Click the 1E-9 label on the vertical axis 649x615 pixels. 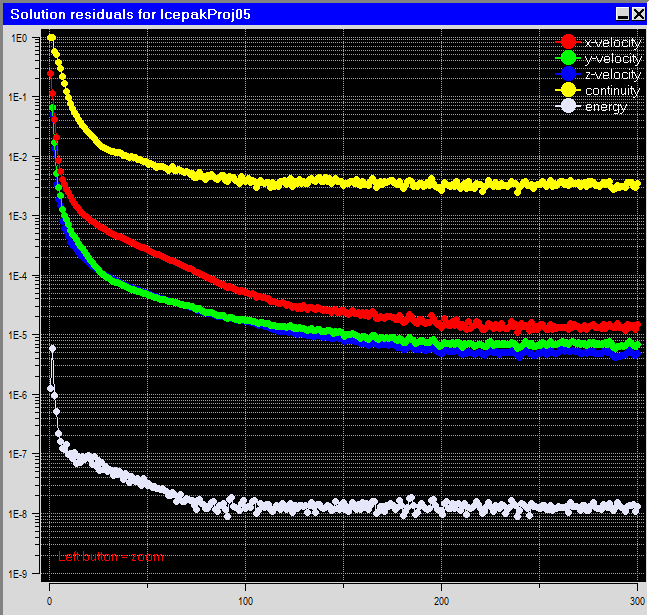[x=18, y=575]
